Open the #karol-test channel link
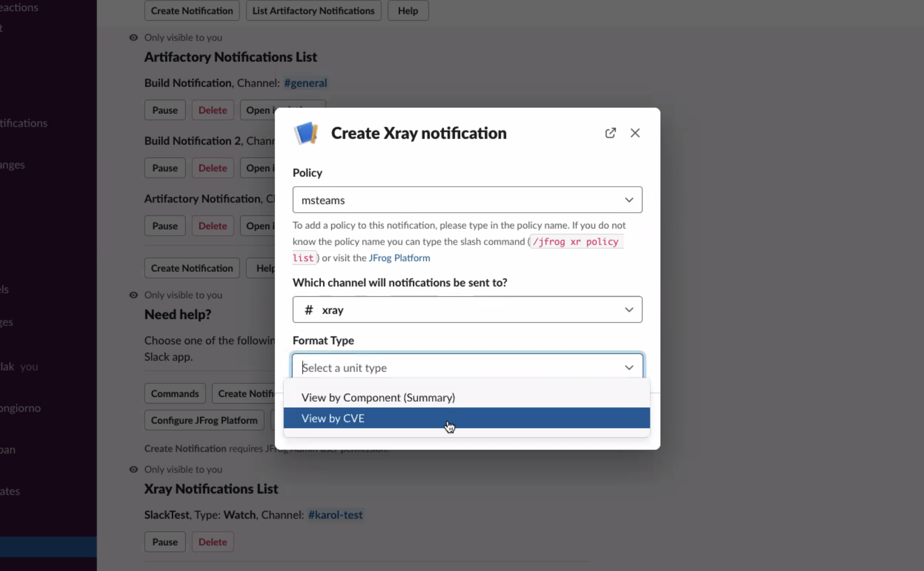Viewport: 924px width, 571px height. 335,515
